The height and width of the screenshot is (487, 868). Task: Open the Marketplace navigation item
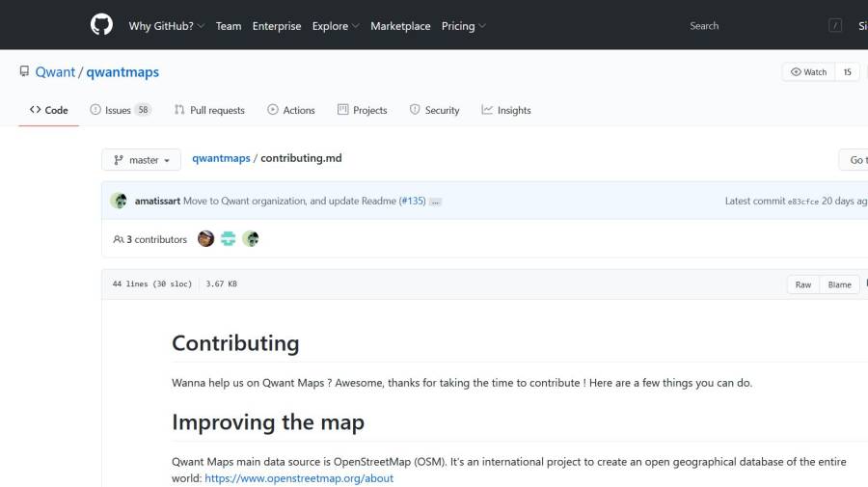click(400, 26)
